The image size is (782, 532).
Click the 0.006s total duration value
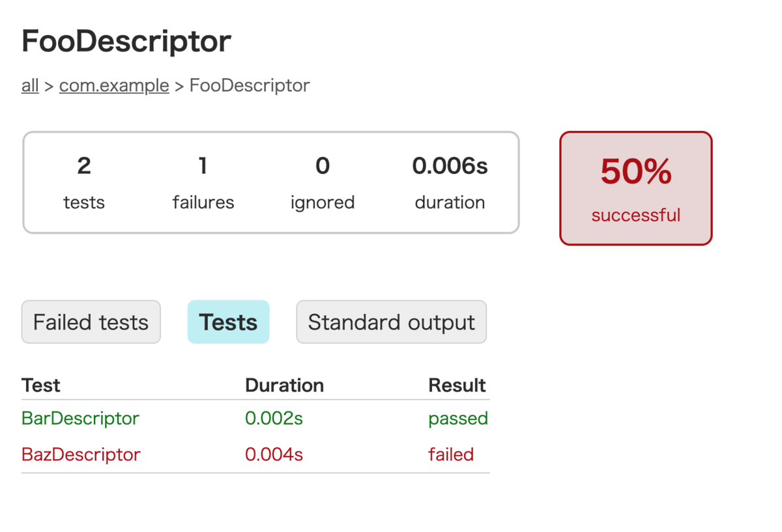pos(450,167)
